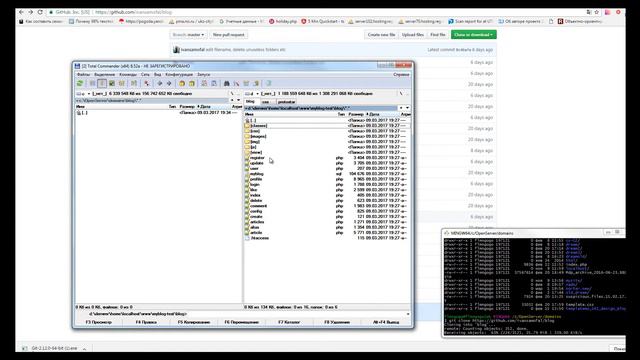Click F6 Перемещение button
The height and width of the screenshot is (360, 640).
click(242, 322)
